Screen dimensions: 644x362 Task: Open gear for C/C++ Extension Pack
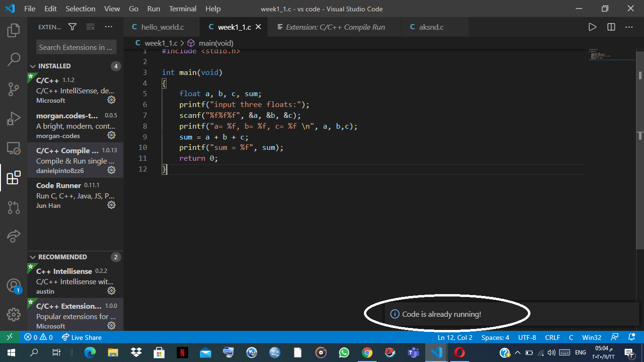pyautogui.click(x=111, y=326)
